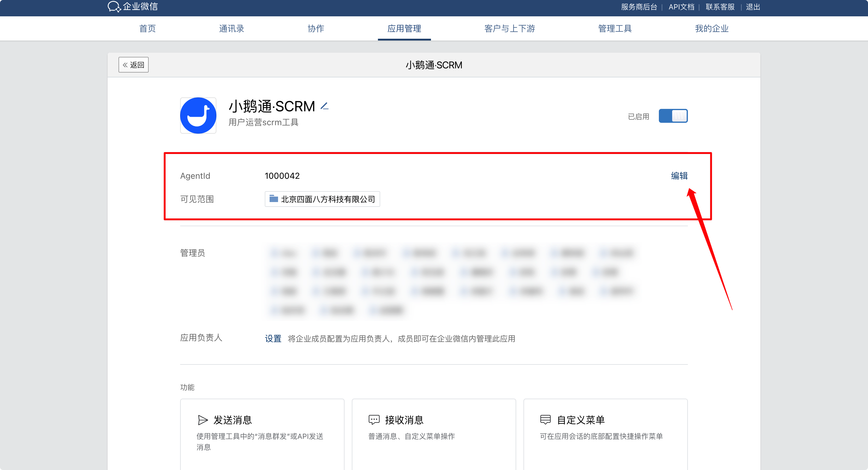Click the AgentId field label
Screen dimensions: 868x470
(195, 176)
